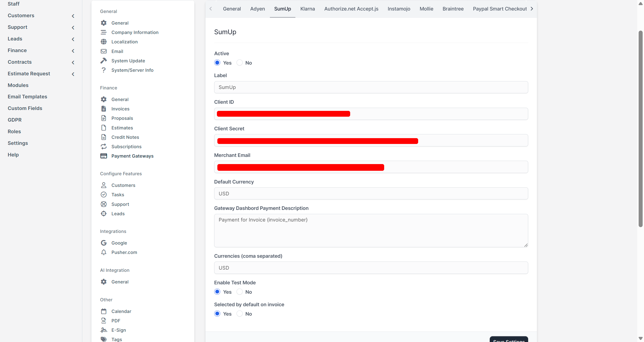Set Active to No
The width and height of the screenshot is (644, 342).
tap(239, 63)
